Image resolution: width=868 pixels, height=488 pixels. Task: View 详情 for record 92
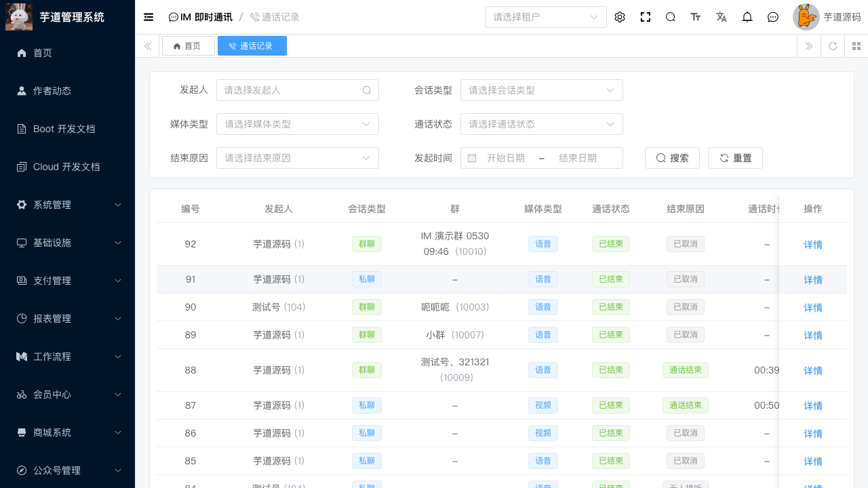813,245
